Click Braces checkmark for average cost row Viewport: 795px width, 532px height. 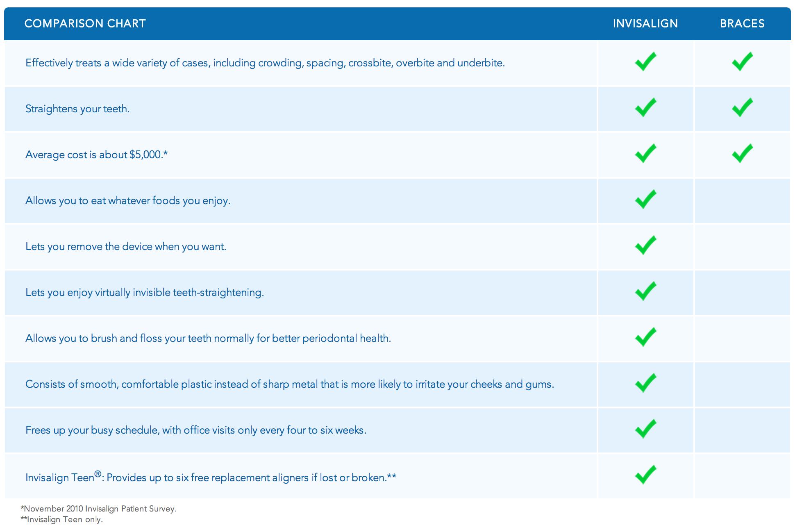(742, 154)
